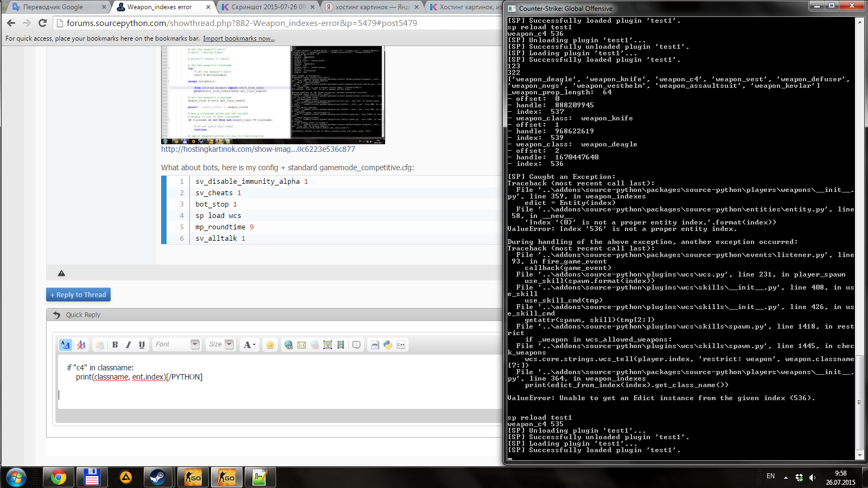
Task: Insert a Python code tag in editor
Action: 388,345
